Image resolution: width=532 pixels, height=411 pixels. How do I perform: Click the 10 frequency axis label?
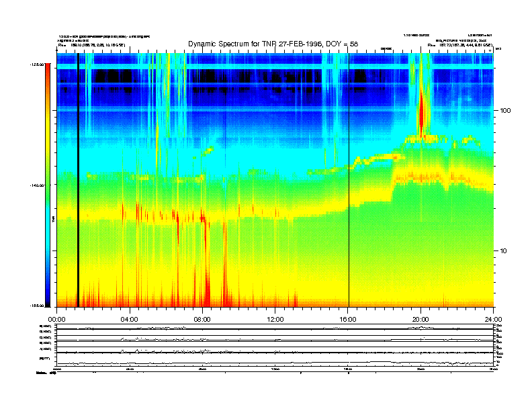[504, 251]
